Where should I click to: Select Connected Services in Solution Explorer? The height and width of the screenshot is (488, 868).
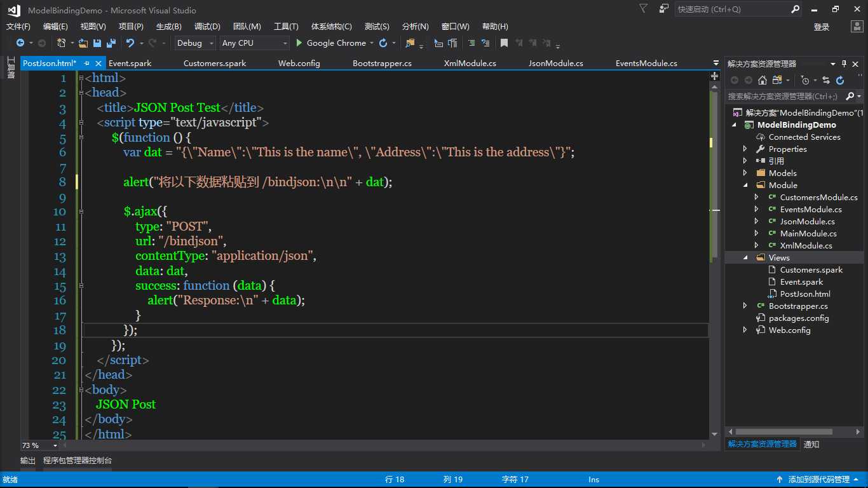point(804,137)
